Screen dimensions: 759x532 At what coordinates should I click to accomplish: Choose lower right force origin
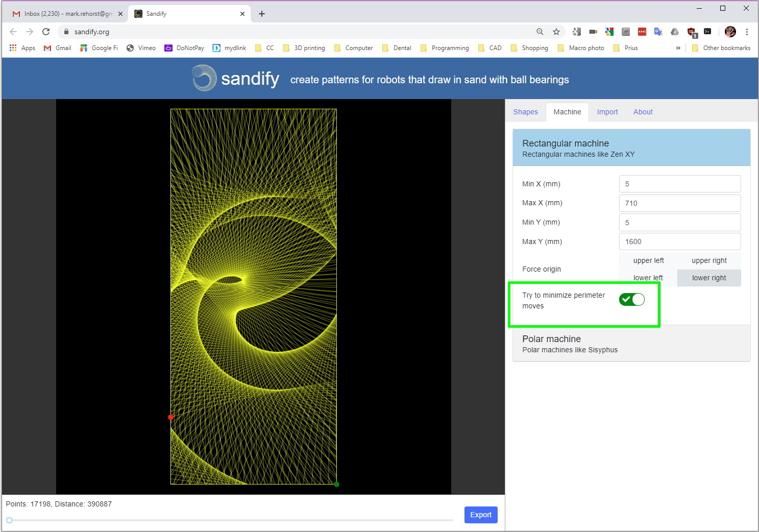coord(709,278)
